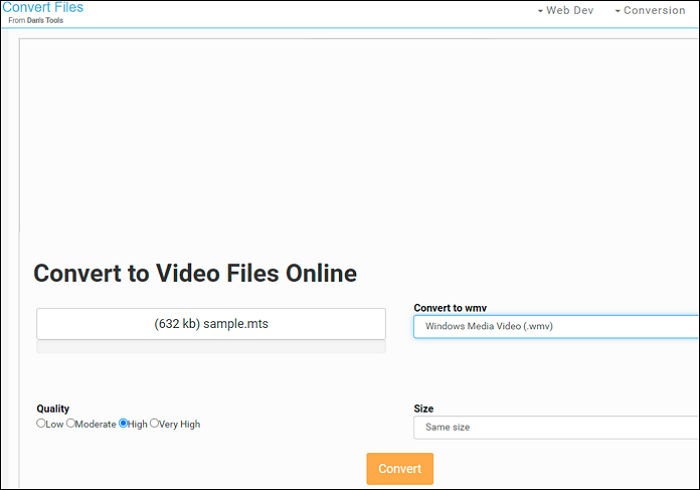
Task: Click the Convert Files site logo
Action: [x=42, y=7]
